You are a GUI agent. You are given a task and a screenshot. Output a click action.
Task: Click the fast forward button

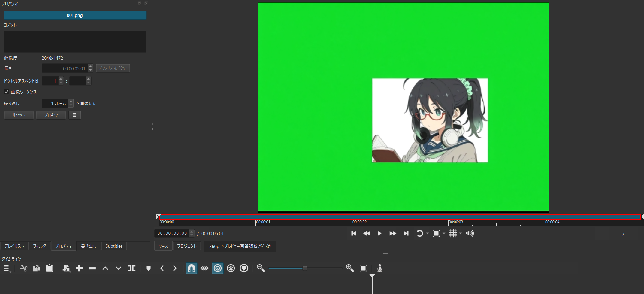(393, 233)
